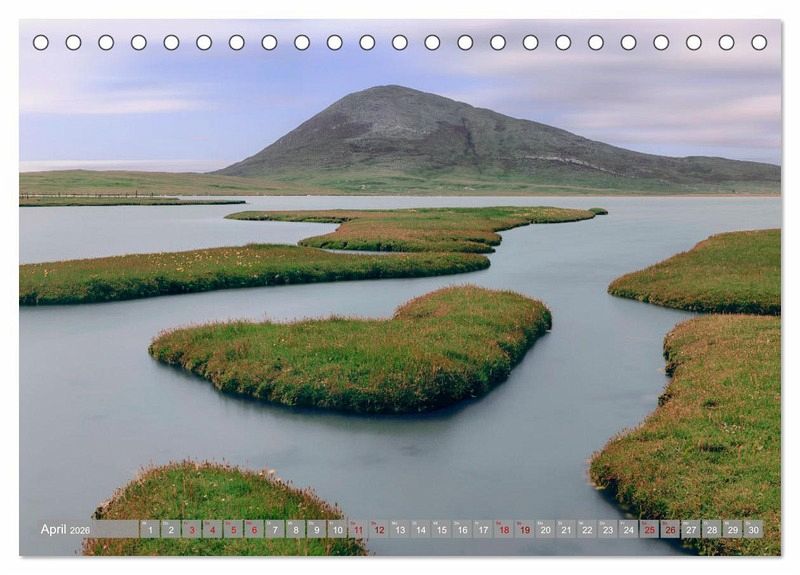The image size is (800, 575).
Task: Select day 8 in the calendar row
Action: [296, 529]
